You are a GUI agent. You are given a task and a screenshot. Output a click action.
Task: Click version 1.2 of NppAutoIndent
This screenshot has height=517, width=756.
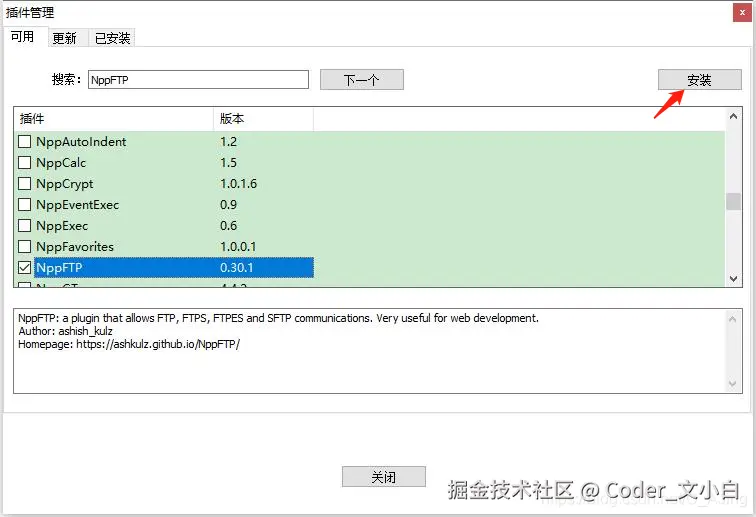[x=229, y=142]
